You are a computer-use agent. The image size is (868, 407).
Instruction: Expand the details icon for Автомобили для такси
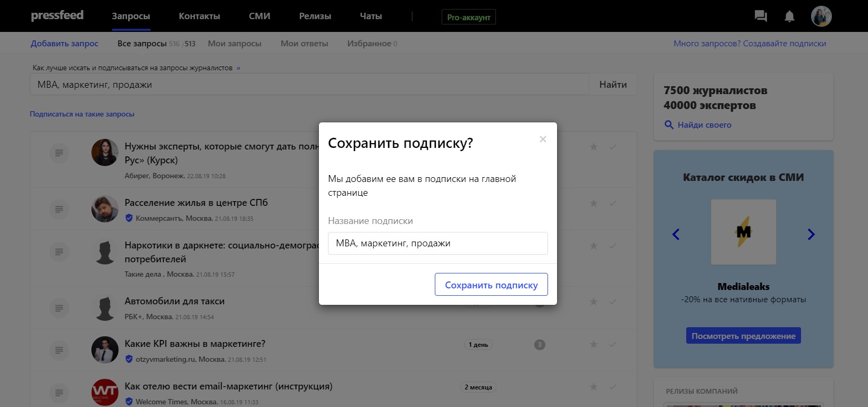tap(59, 308)
